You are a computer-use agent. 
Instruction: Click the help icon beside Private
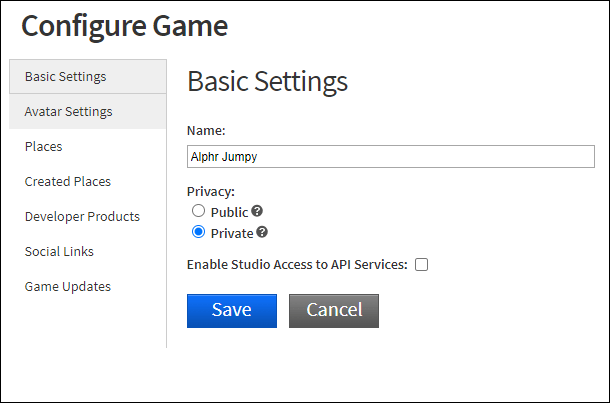coord(262,233)
